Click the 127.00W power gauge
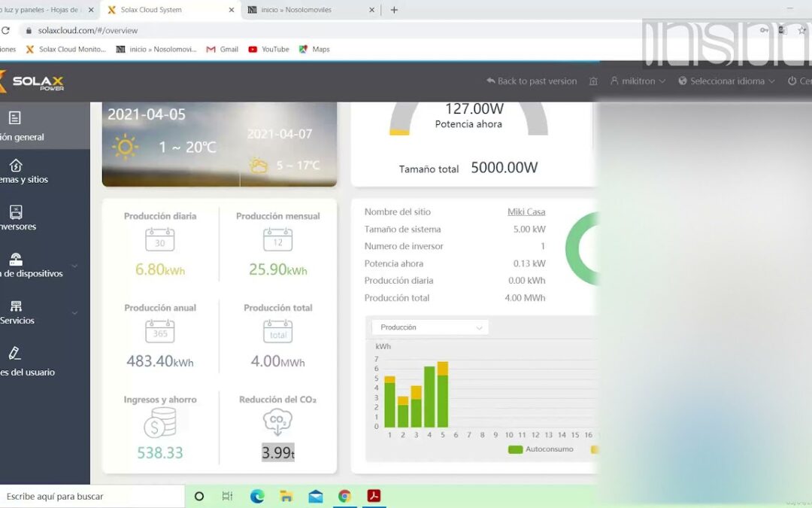This screenshot has height=508, width=812. click(468, 117)
